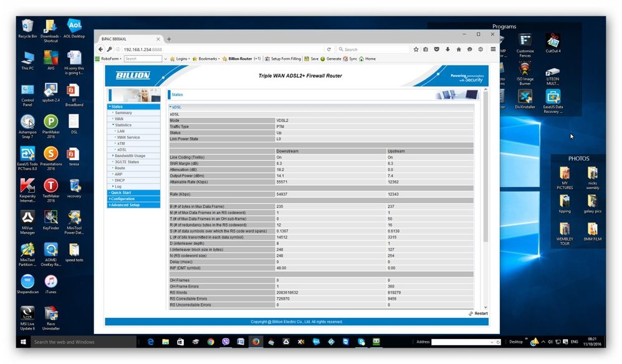The image size is (622, 364).
Task: Select the Recycle Bin desktop icon
Action: click(27, 29)
